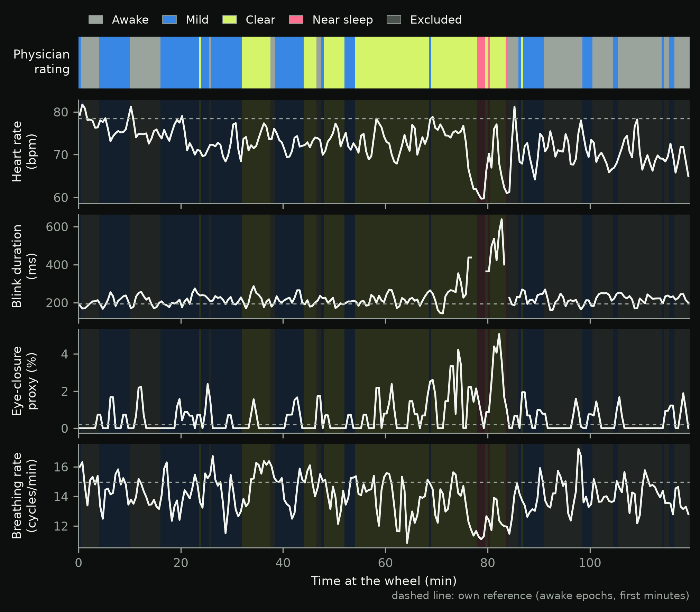The height and width of the screenshot is (612, 700).
Task: Click the 'Awake' legend label
Action: coord(130,20)
